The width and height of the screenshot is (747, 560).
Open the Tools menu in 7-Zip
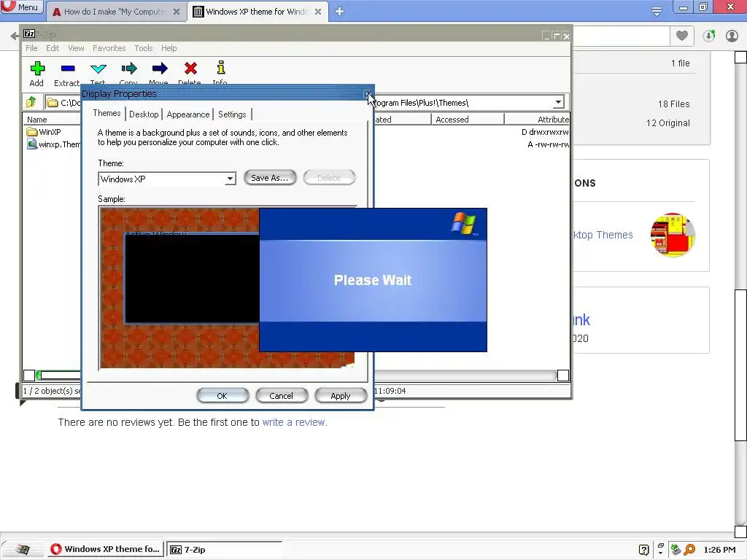click(144, 48)
